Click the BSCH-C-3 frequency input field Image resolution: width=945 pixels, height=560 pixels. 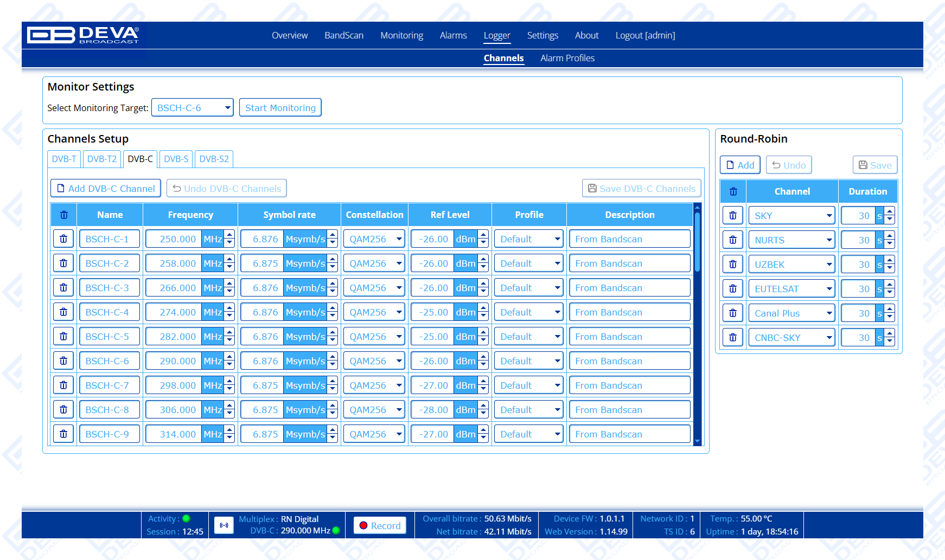pos(174,288)
